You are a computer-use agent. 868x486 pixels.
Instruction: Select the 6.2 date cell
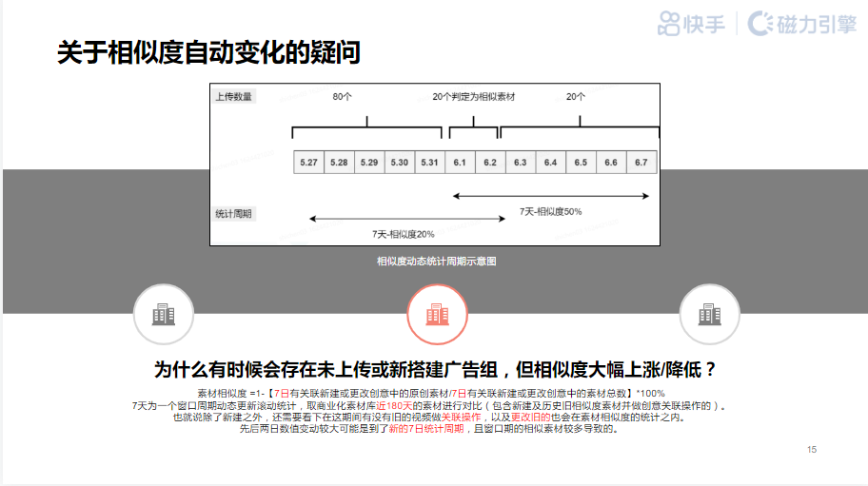489,163
